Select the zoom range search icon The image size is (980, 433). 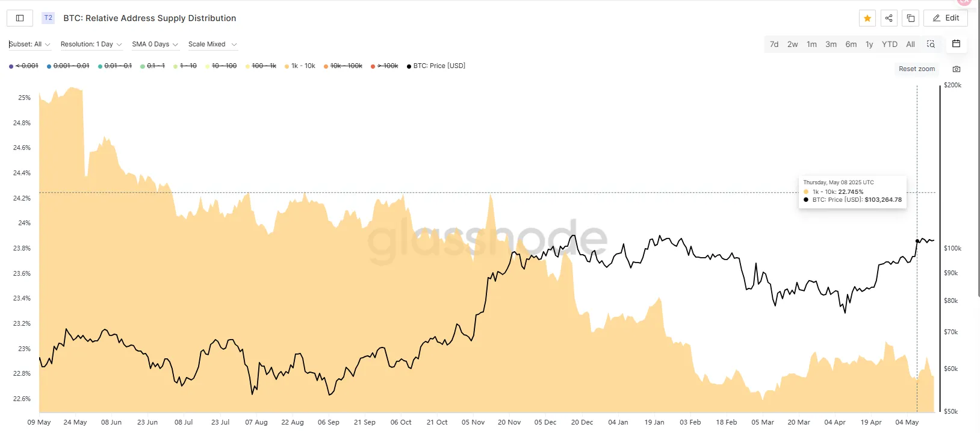pyautogui.click(x=931, y=44)
